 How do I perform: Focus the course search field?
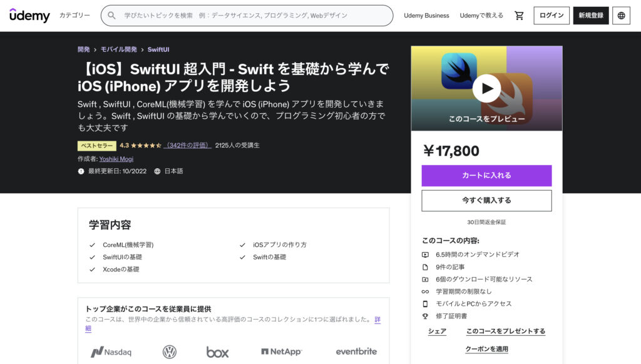(247, 16)
